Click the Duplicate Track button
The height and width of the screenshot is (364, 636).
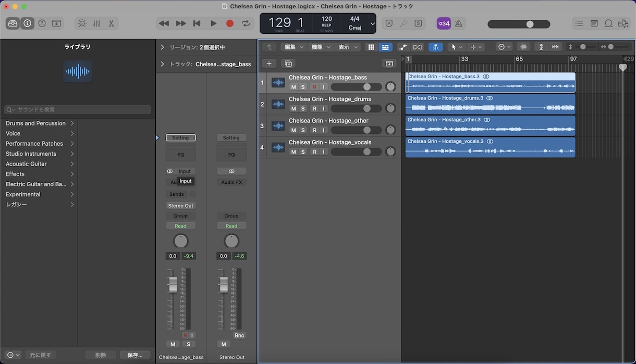point(288,64)
